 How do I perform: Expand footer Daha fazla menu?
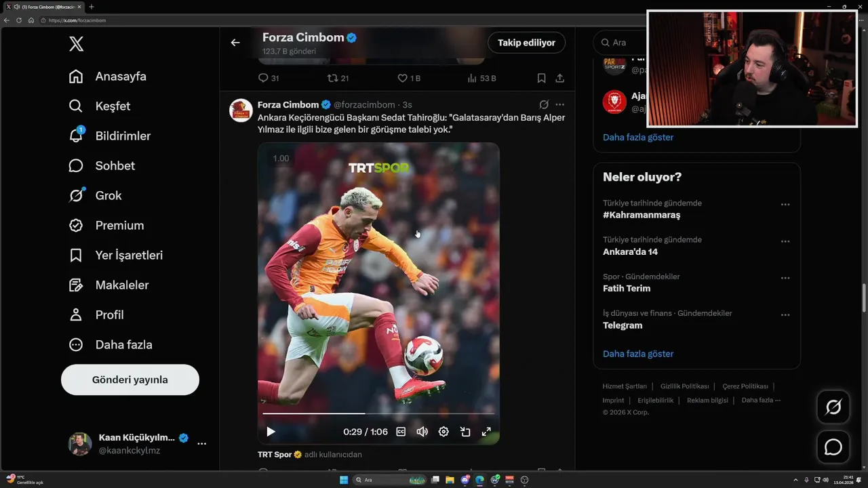tap(761, 401)
